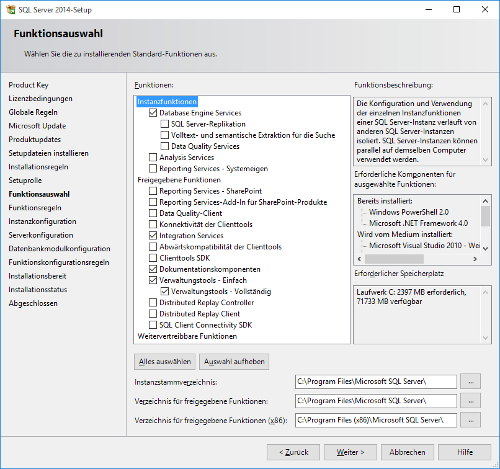
Task: Select Globale Regeln step in sidebar
Action: 33,112
